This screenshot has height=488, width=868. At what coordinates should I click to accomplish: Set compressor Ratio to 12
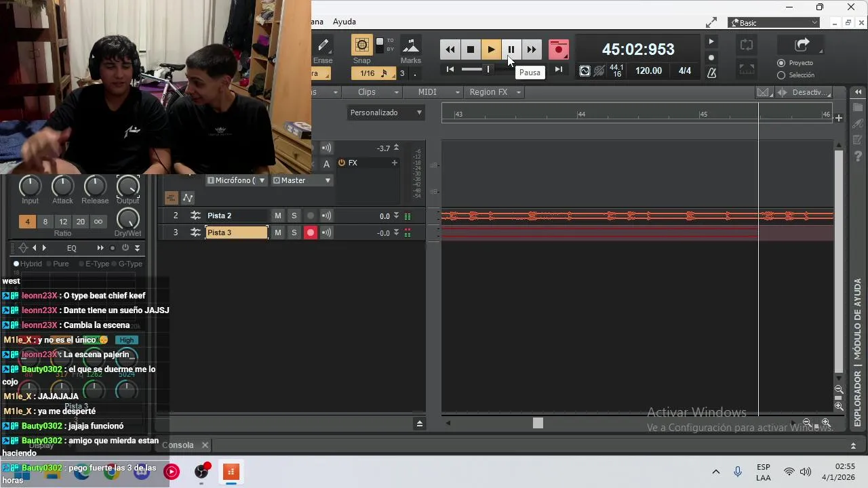63,222
